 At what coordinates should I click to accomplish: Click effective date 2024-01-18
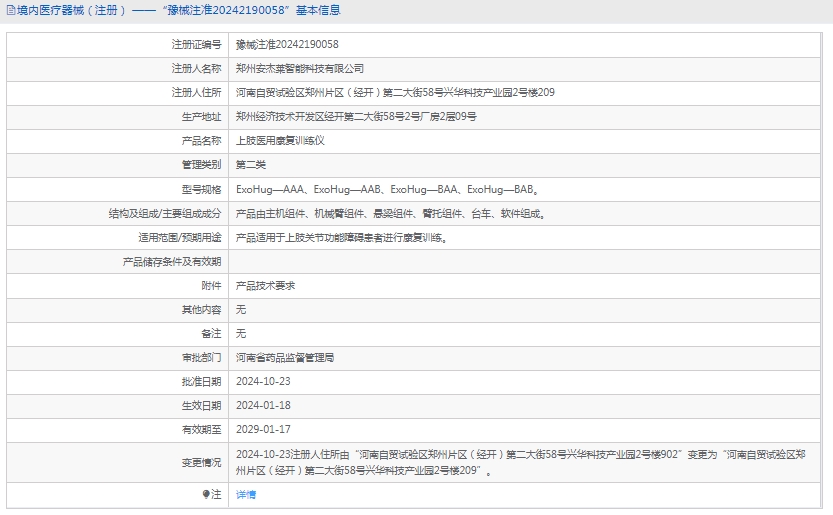pos(262,405)
